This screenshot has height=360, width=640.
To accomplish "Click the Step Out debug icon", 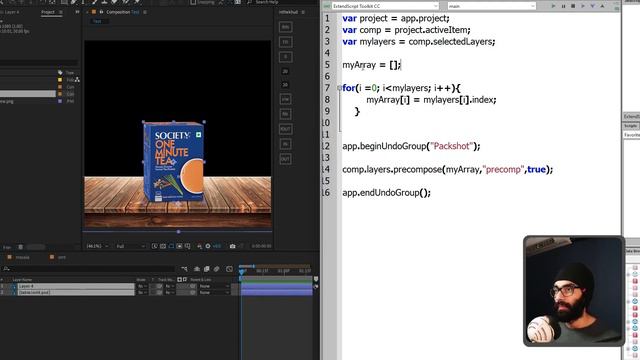I will point(602,6).
